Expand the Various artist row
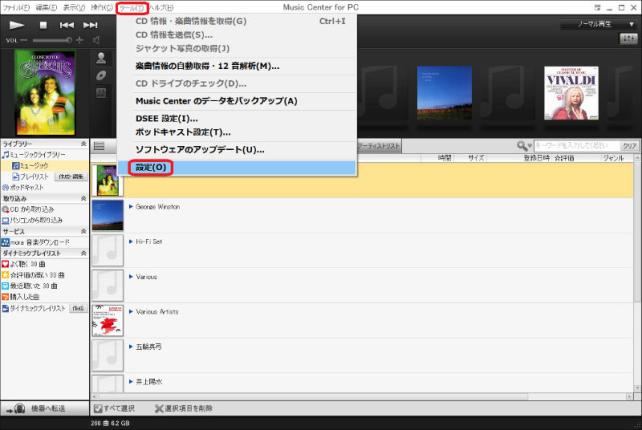 pos(131,277)
